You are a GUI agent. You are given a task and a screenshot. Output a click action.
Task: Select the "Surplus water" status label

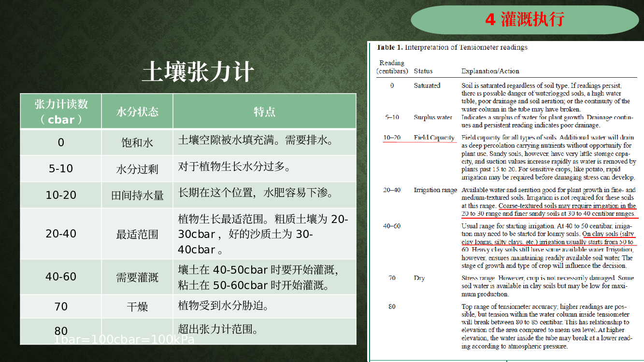[433, 117]
